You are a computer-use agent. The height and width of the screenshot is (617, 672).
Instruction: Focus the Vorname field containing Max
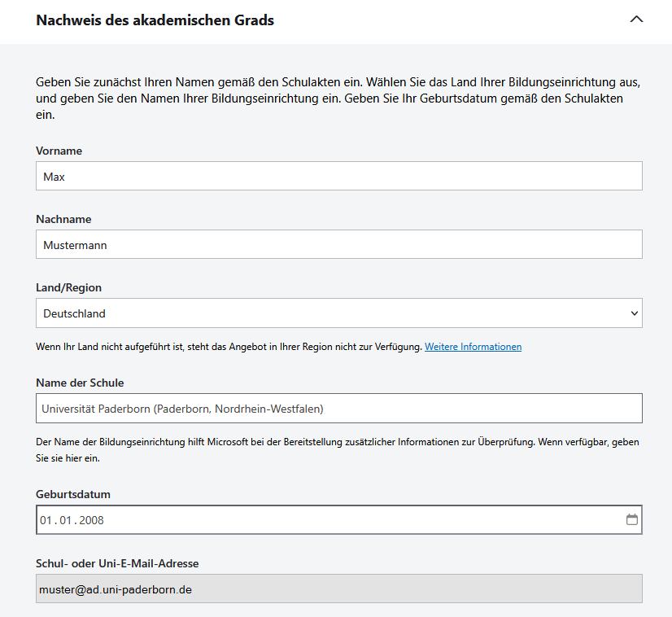[x=338, y=176]
